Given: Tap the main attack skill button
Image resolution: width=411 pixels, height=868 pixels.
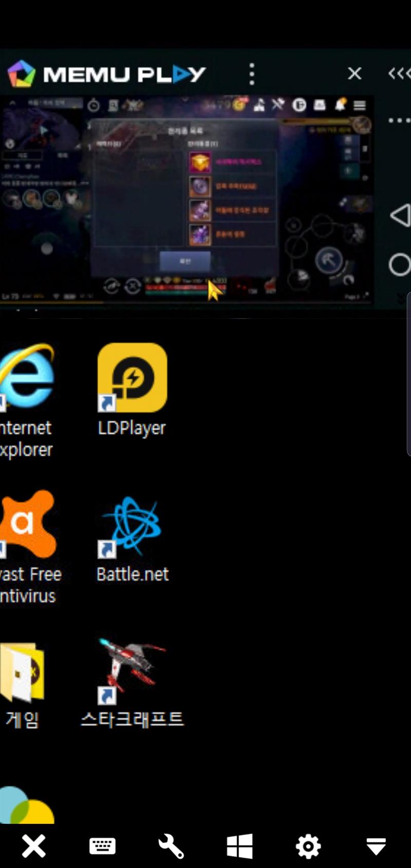Looking at the screenshot, I should pyautogui.click(x=329, y=261).
